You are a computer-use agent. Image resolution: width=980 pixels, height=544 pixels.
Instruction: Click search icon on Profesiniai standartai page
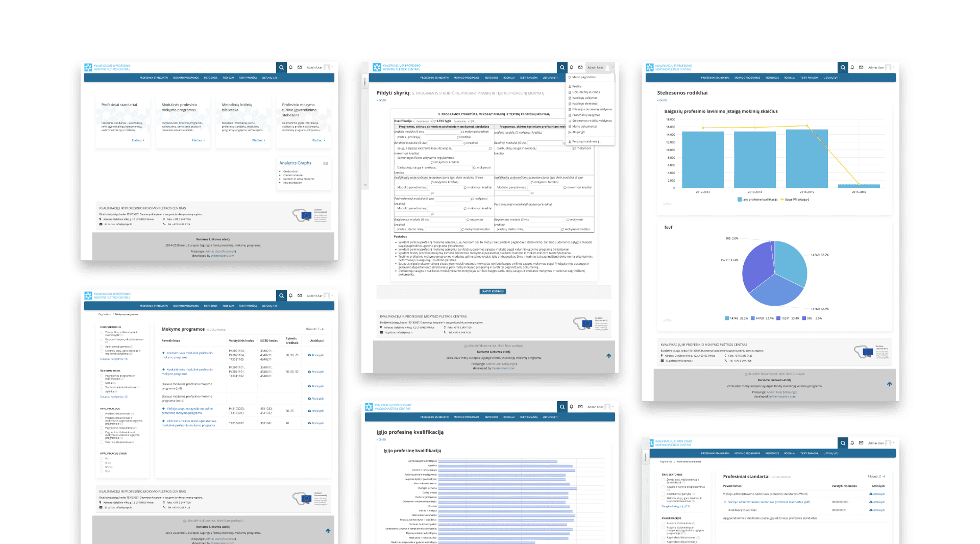click(x=843, y=443)
